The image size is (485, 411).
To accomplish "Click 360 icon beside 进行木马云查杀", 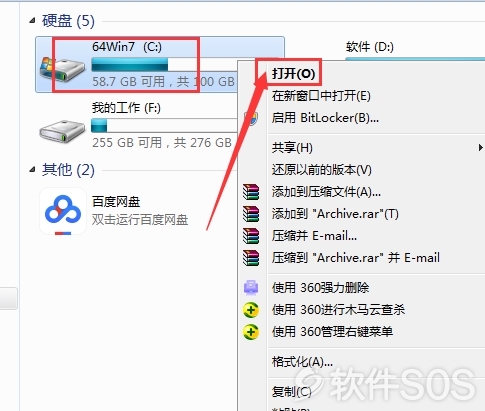I will click(251, 310).
